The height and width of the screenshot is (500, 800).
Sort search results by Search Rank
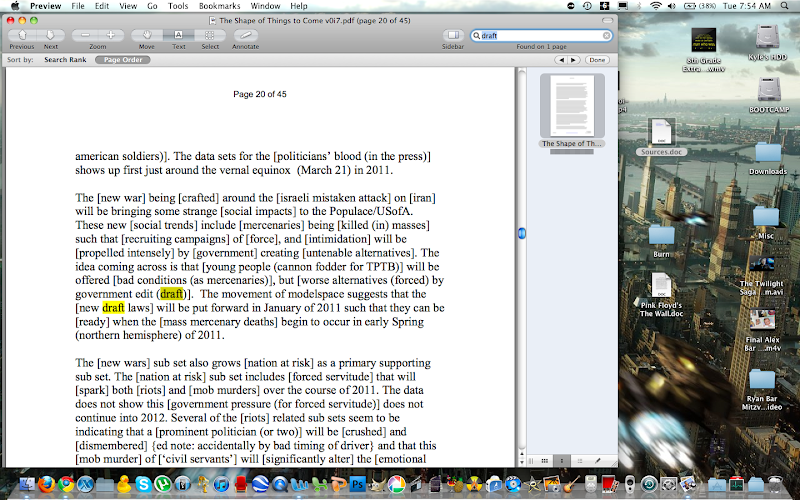point(65,60)
